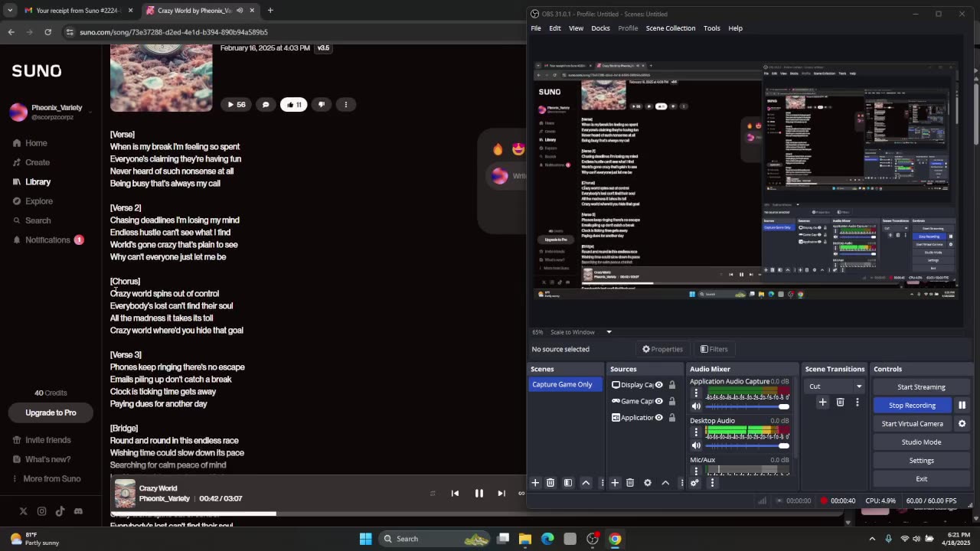Open OBS Settings button

(x=921, y=461)
